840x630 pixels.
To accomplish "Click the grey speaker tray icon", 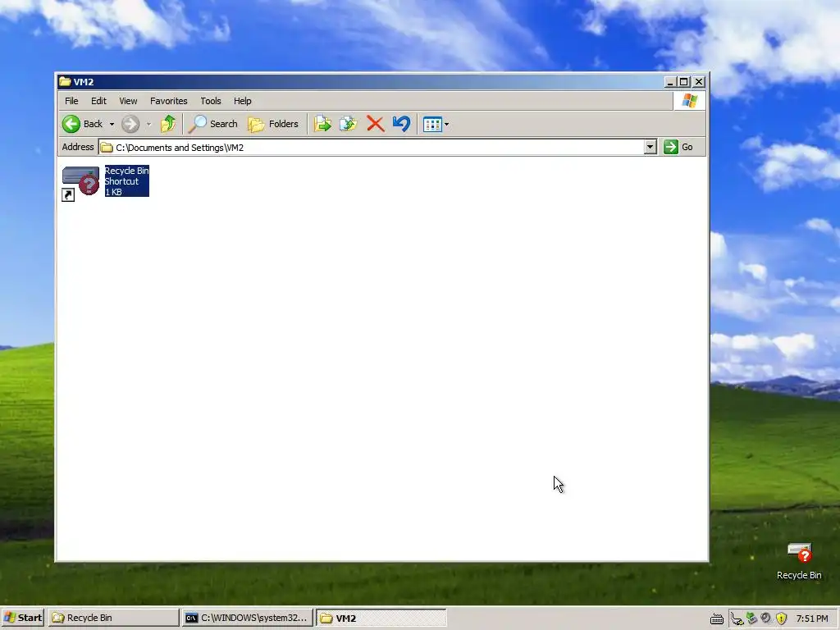I will pyautogui.click(x=766, y=619).
